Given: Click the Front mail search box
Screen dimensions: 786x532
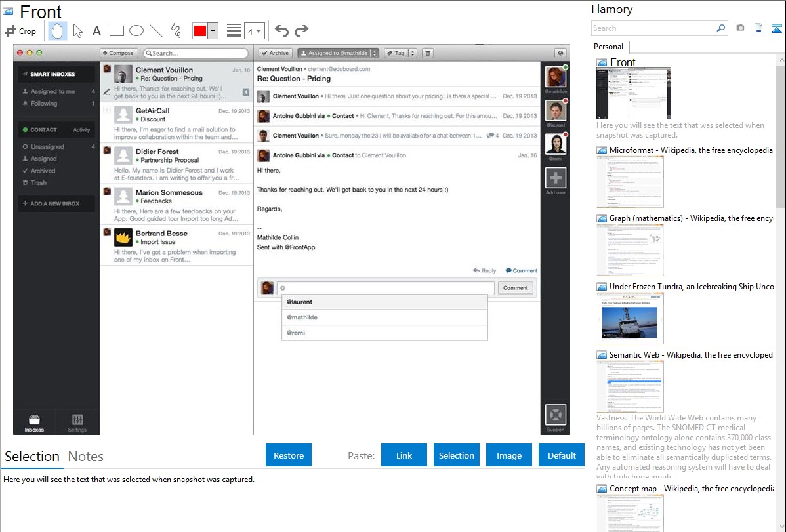Looking at the screenshot, I should [x=196, y=53].
